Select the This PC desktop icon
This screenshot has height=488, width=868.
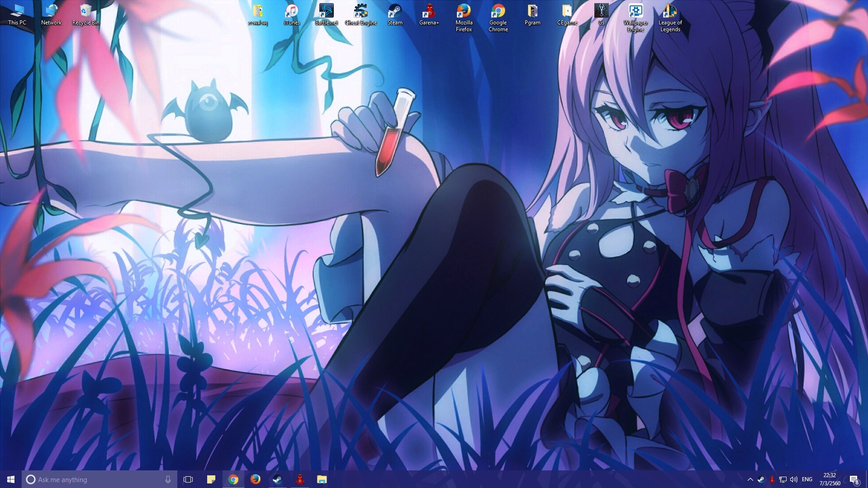pos(17,14)
